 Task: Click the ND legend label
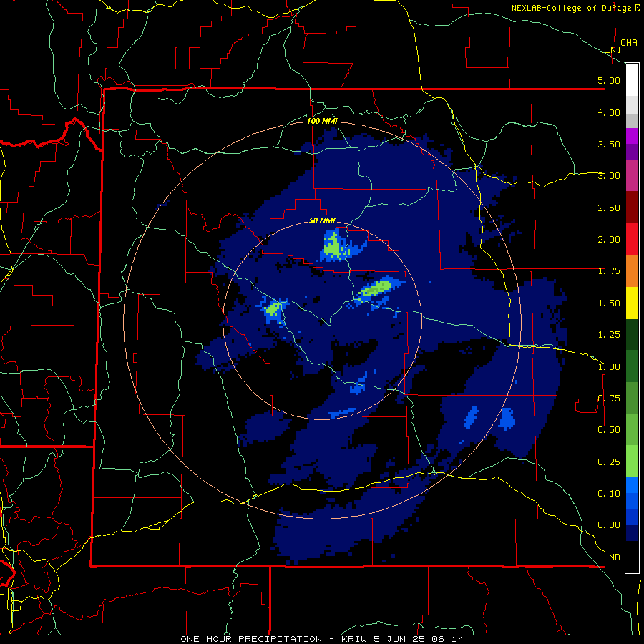point(615,557)
